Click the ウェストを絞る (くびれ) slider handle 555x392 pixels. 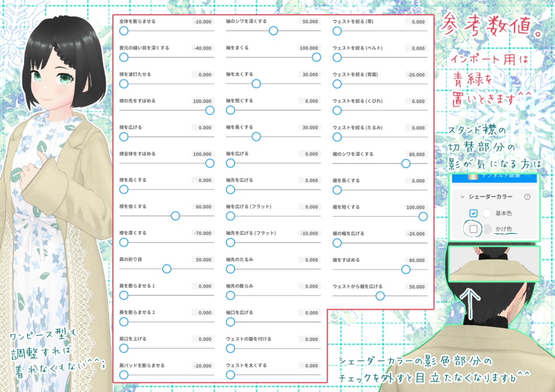click(x=337, y=110)
